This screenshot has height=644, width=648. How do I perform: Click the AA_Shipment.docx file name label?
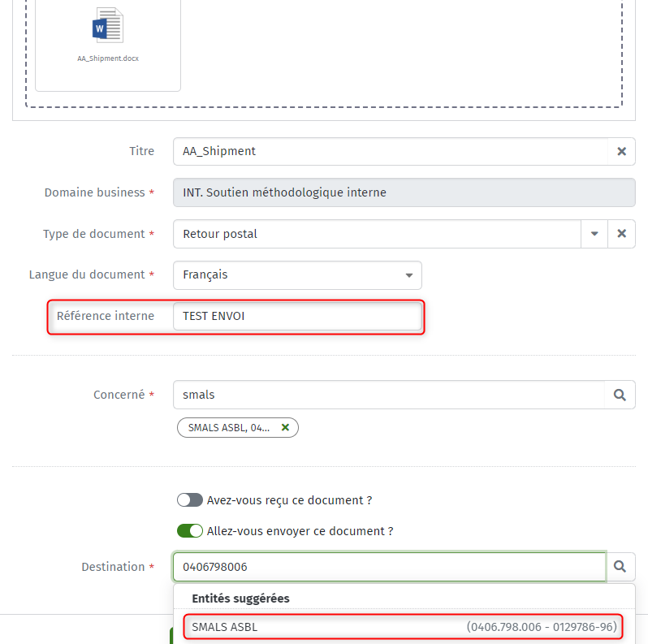(108, 58)
